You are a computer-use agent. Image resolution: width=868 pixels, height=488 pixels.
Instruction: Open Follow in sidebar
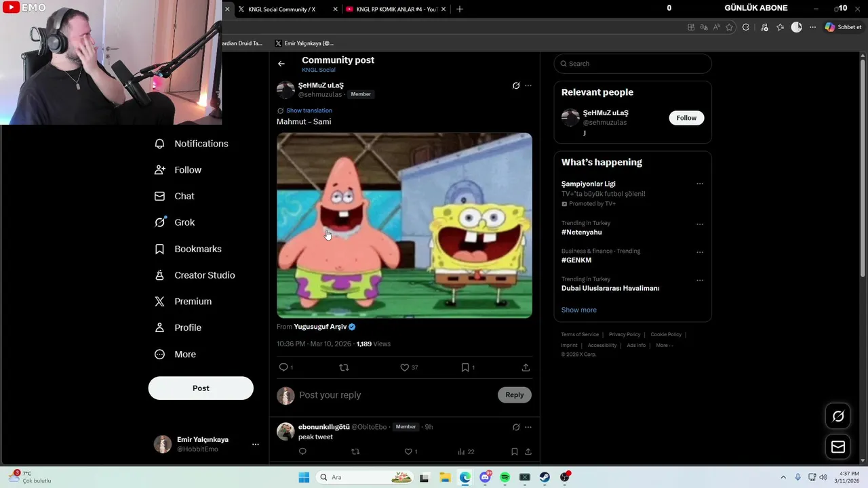178,170
